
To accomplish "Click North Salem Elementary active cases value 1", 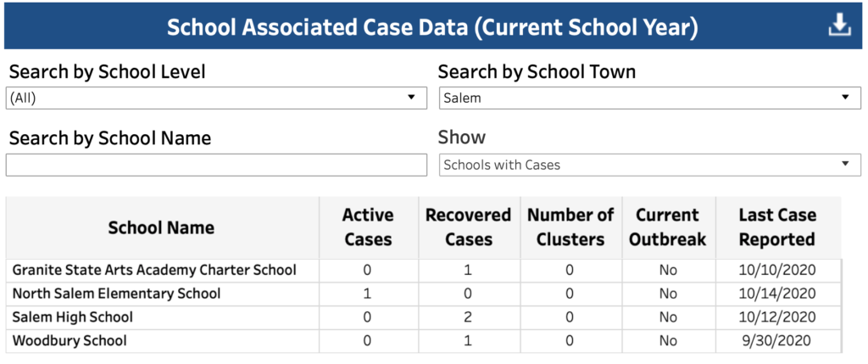I will tap(367, 294).
